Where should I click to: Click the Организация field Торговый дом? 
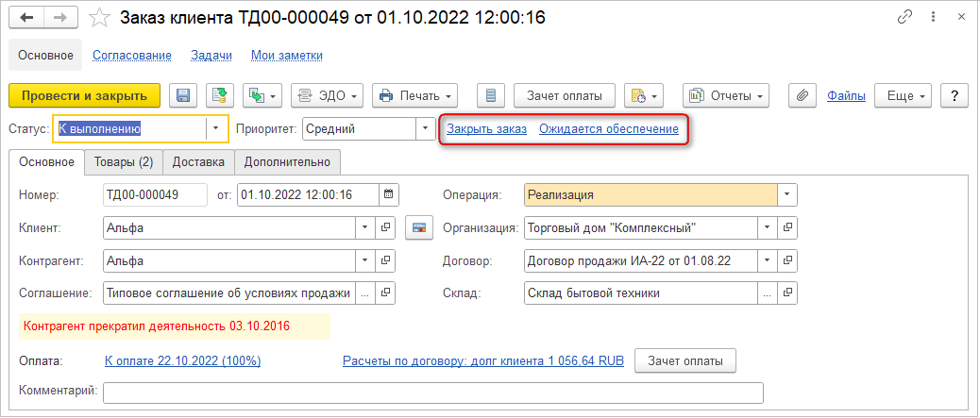click(641, 227)
